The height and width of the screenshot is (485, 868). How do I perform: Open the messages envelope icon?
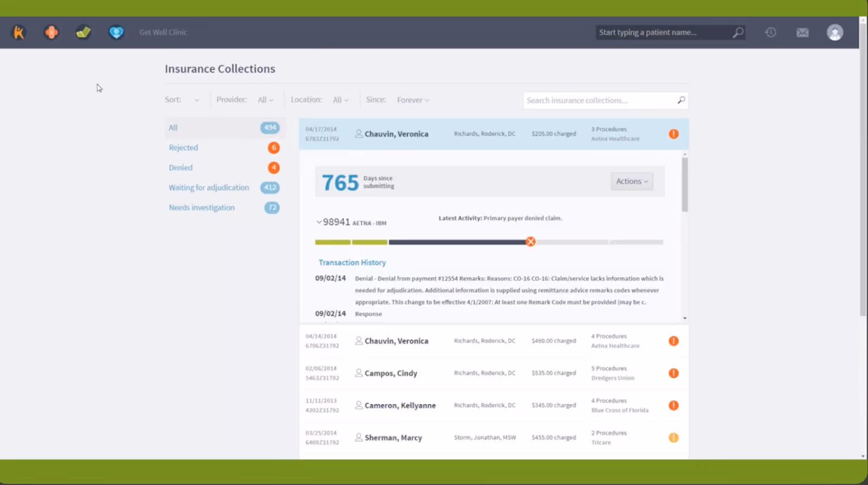(x=802, y=33)
